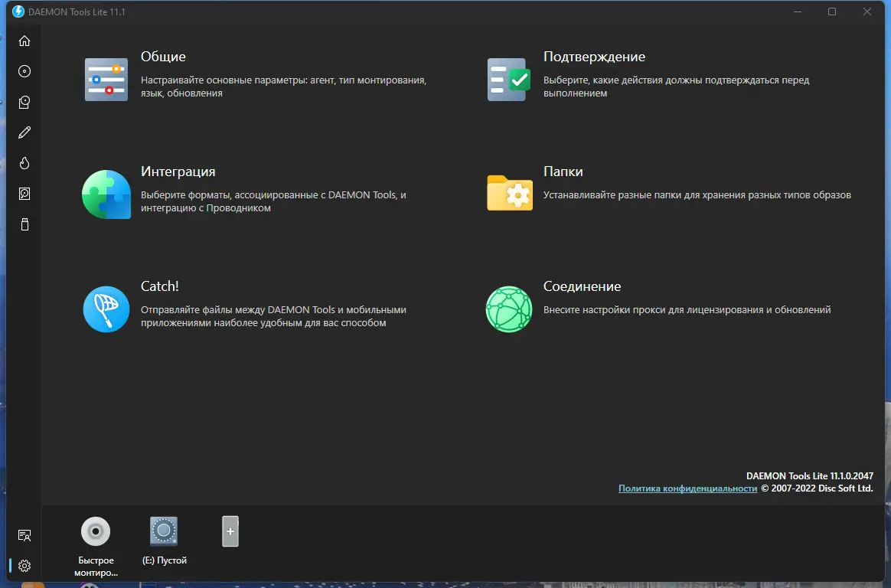Select the (E:) Пустой virtual drive
The height and width of the screenshot is (588, 891).
coord(164,531)
